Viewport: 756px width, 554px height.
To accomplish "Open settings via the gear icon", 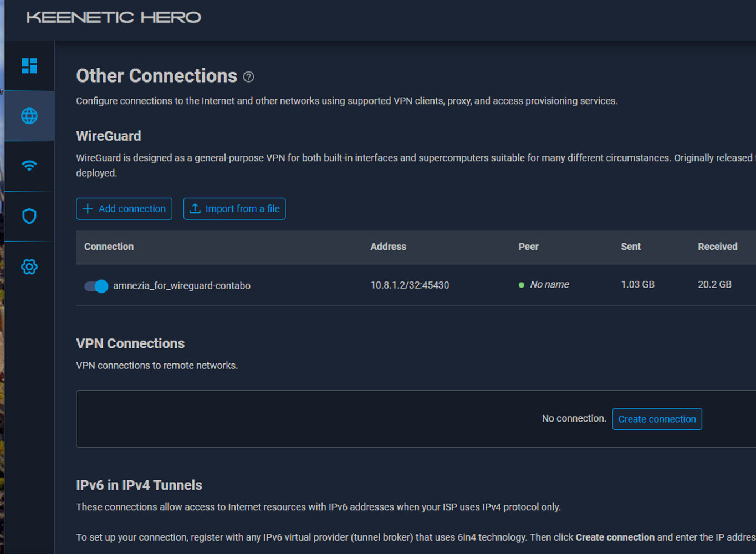I will (x=29, y=266).
